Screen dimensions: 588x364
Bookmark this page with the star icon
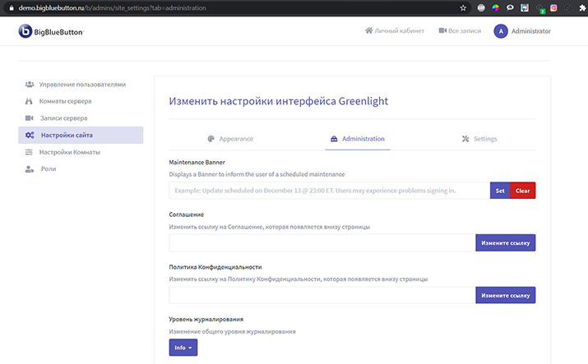coord(463,8)
